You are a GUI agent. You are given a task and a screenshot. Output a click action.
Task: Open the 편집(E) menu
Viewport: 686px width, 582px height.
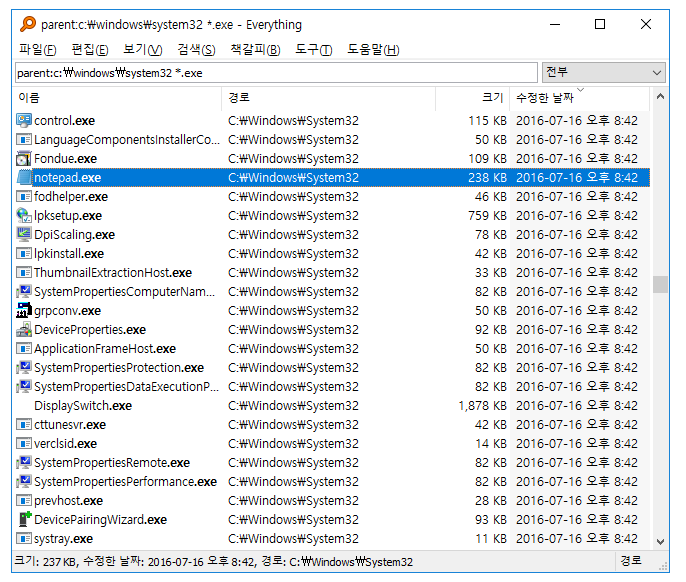(90, 49)
